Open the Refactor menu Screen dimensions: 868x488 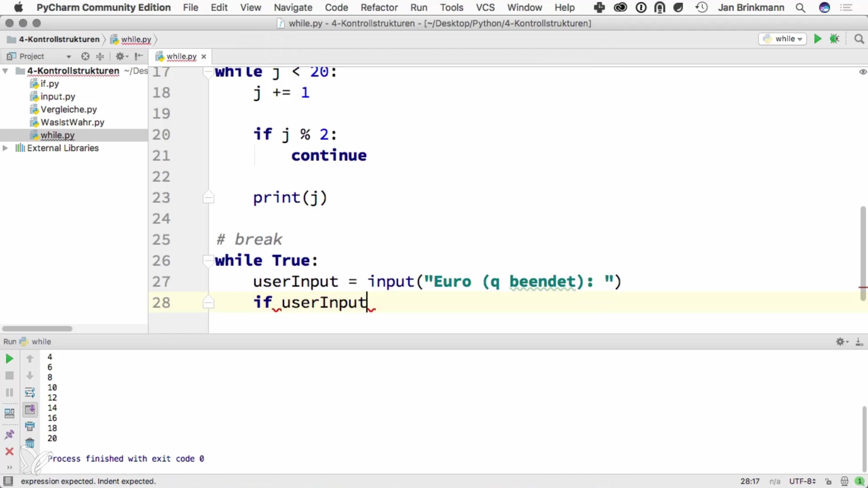[x=379, y=8]
